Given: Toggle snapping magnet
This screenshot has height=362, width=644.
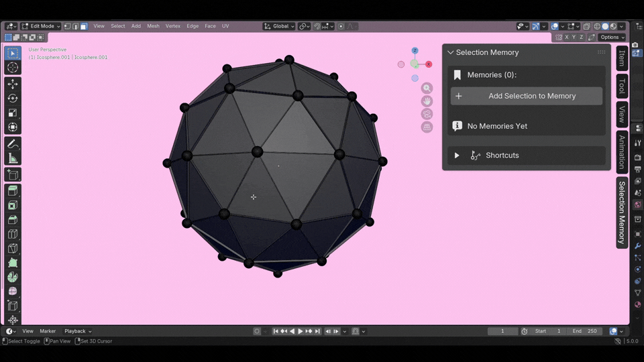Looking at the screenshot, I should click(317, 26).
